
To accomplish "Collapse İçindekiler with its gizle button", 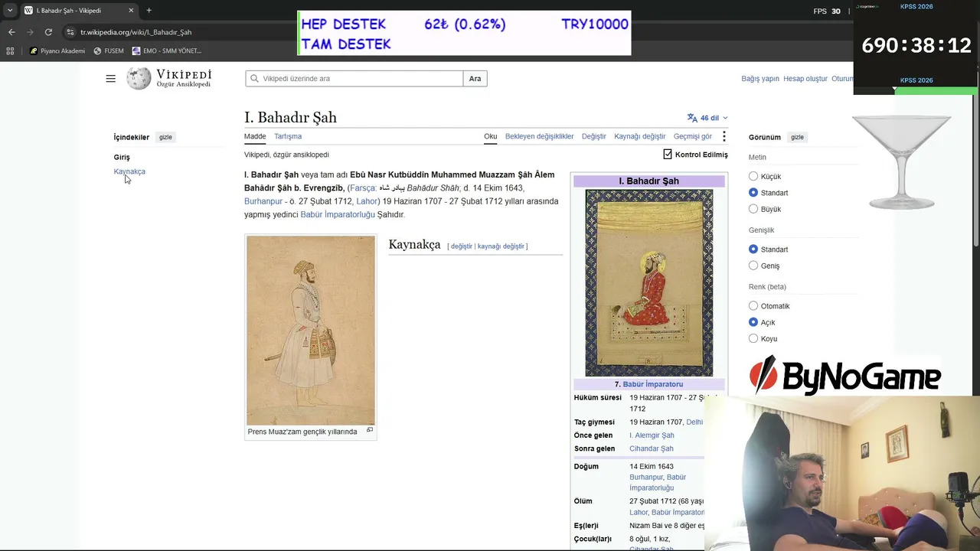I will tap(165, 138).
